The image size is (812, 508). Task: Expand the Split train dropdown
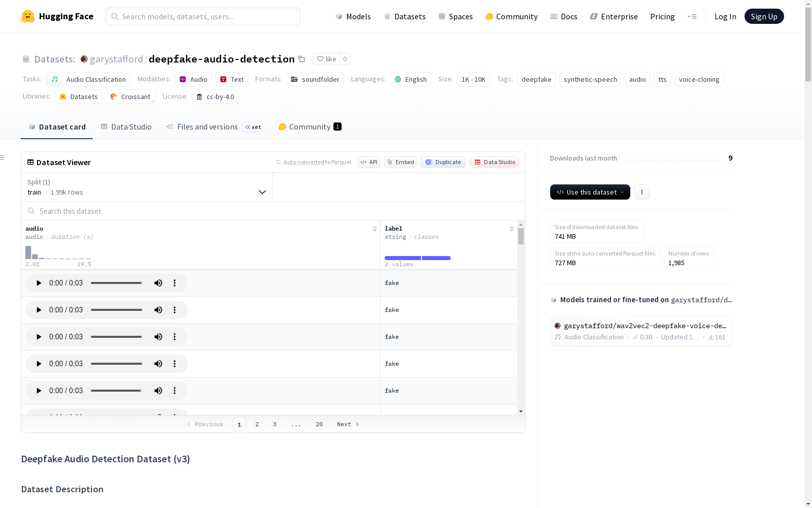147,187
